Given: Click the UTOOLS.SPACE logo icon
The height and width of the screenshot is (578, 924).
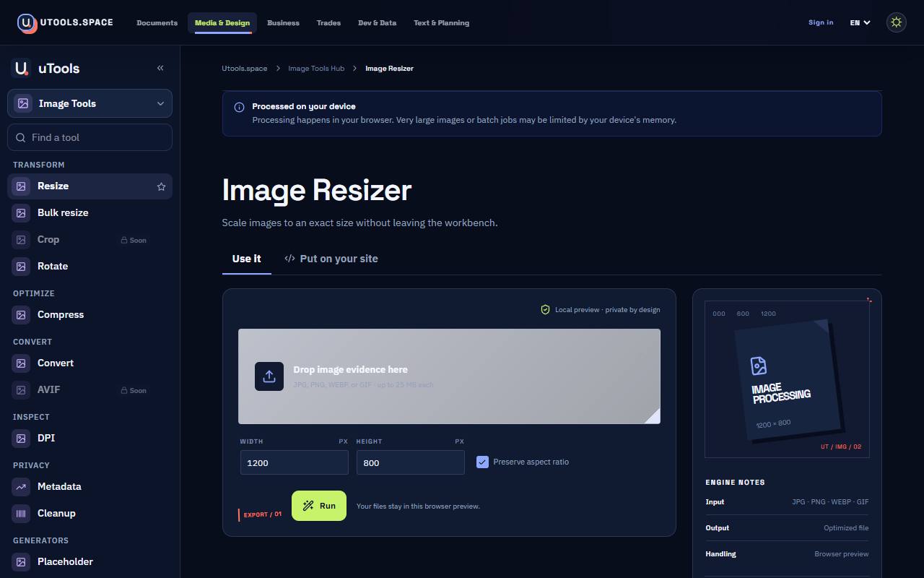Looking at the screenshot, I should pos(27,23).
